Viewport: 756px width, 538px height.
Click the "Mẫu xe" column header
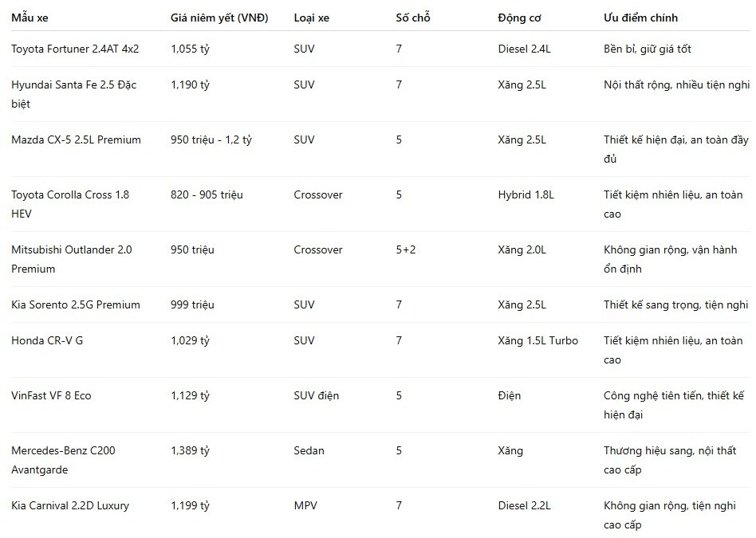pos(30,18)
